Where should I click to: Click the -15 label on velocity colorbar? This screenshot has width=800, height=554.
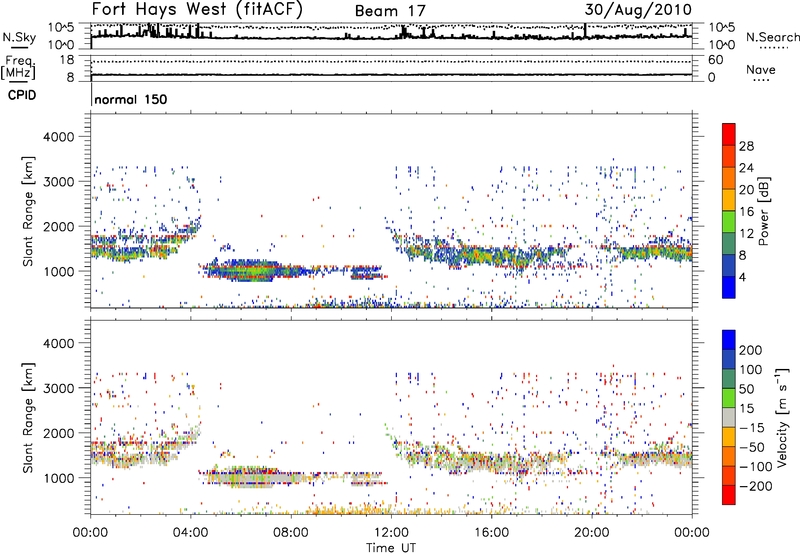coord(751,427)
